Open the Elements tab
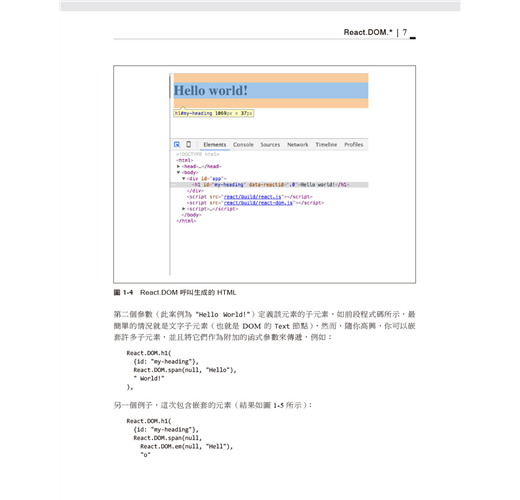The width and height of the screenshot is (520, 500). point(215,144)
